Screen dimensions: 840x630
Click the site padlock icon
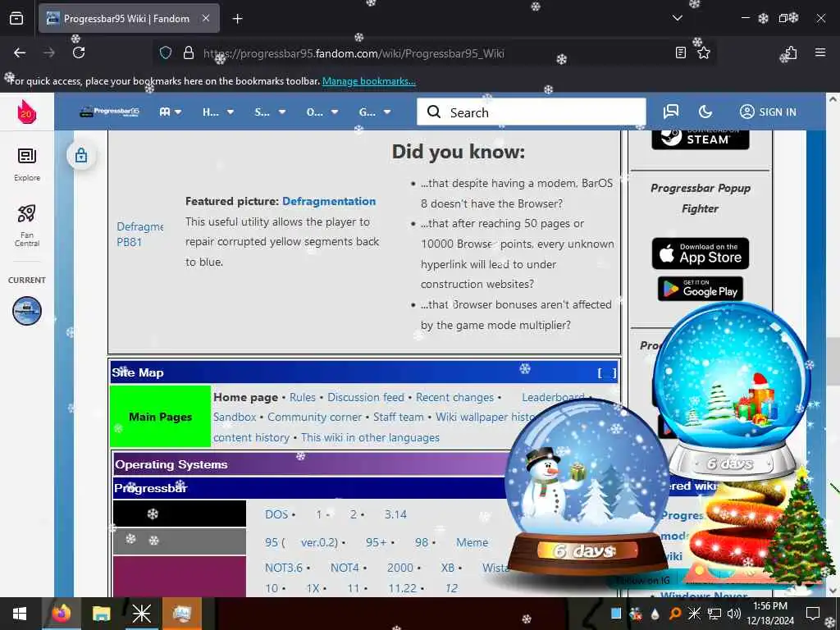pyautogui.click(x=188, y=52)
